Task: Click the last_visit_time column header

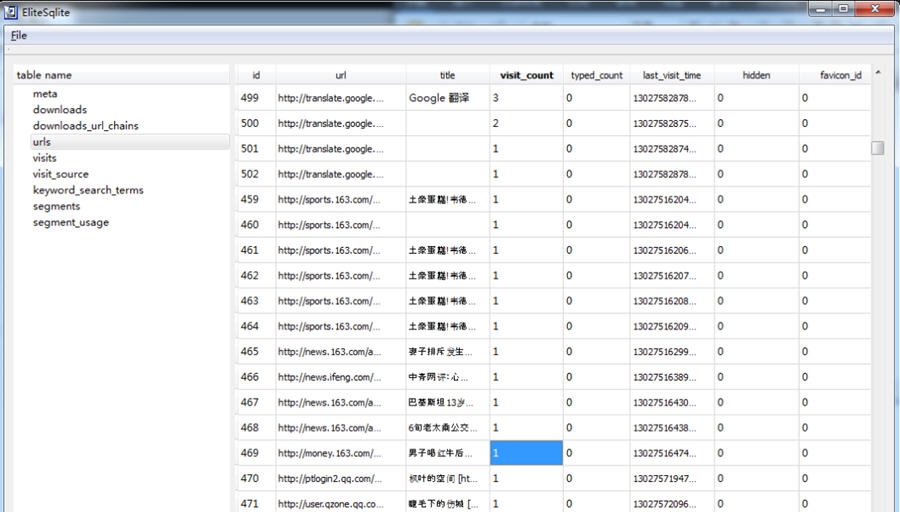Action: (671, 75)
